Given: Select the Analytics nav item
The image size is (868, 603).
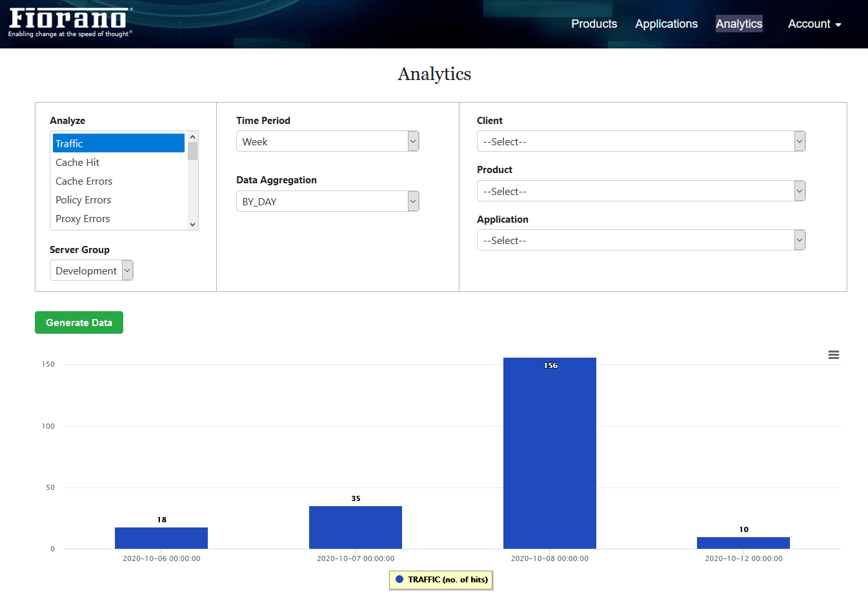Looking at the screenshot, I should tap(739, 24).
